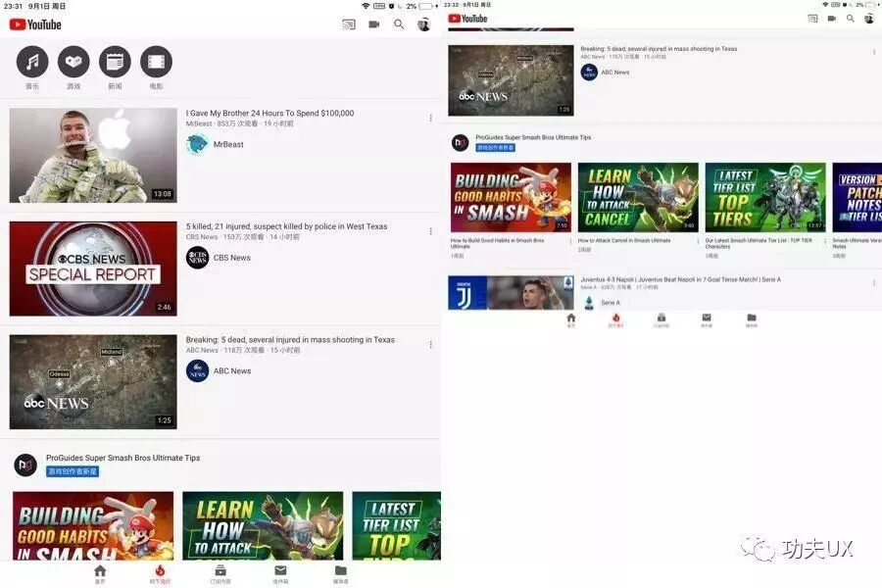
Task: Open title '5 killed, 21 injured' West Texas
Action: pos(287,226)
